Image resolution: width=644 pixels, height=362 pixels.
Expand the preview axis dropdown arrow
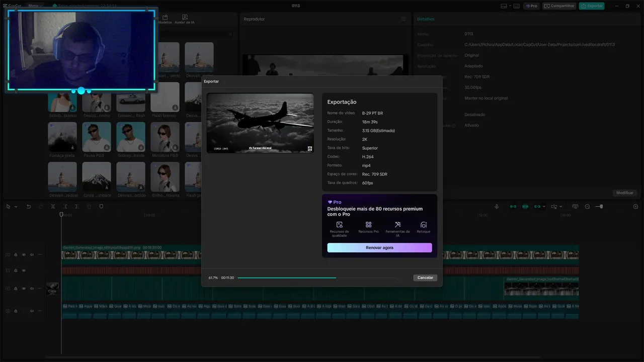561,207
